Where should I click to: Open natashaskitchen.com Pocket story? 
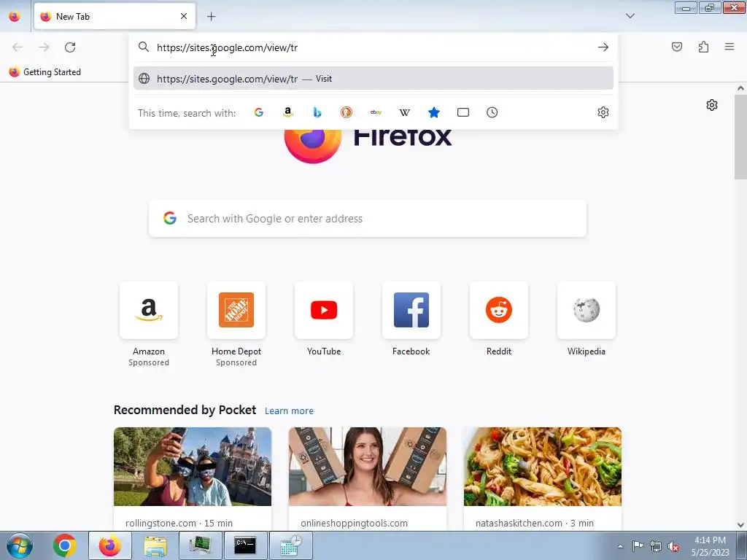pyautogui.click(x=543, y=478)
